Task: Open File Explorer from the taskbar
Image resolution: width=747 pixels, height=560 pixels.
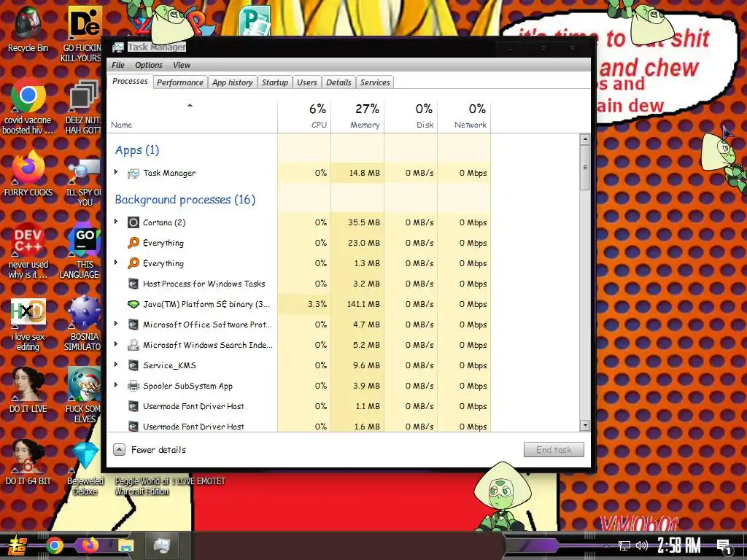Action: pyautogui.click(x=126, y=545)
